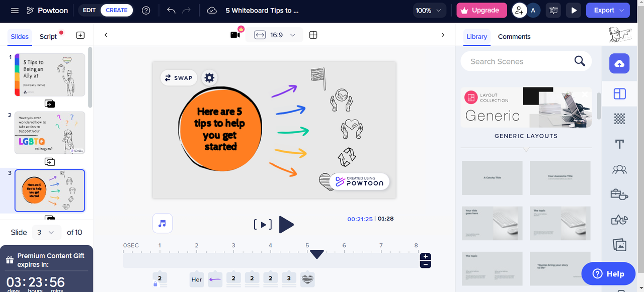This screenshot has height=292, width=644.
Task: Click the timeline playhead marker
Action: [x=316, y=255]
